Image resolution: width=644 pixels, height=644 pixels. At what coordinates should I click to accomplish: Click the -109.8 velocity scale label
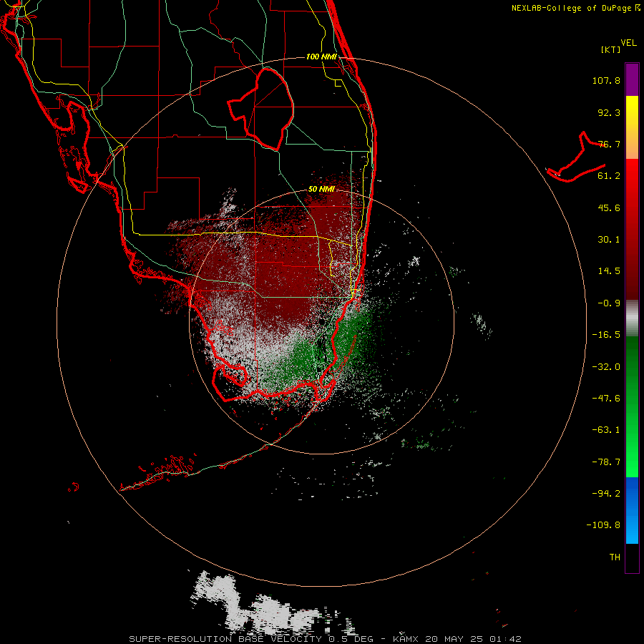point(603,525)
